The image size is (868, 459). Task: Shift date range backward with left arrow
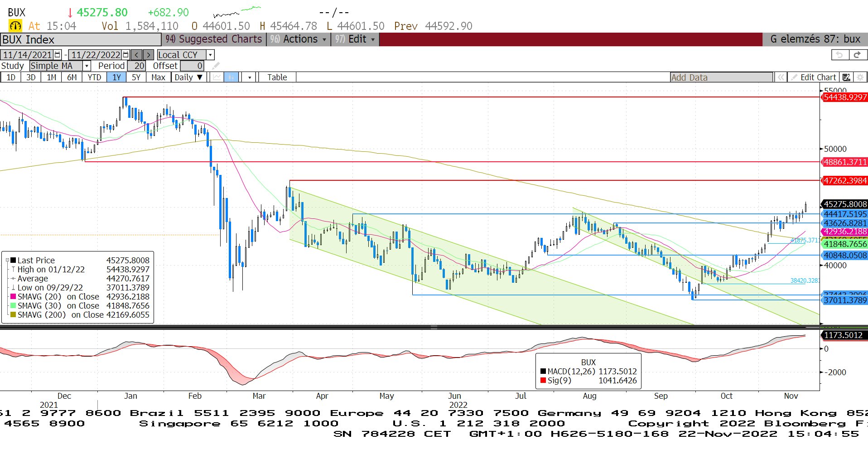click(137, 55)
